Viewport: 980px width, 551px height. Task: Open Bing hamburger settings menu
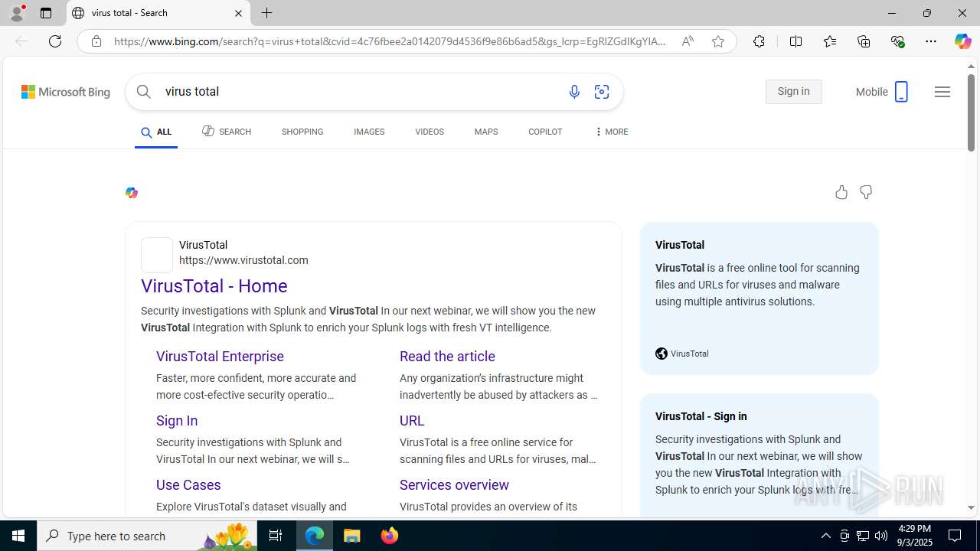click(x=942, y=92)
